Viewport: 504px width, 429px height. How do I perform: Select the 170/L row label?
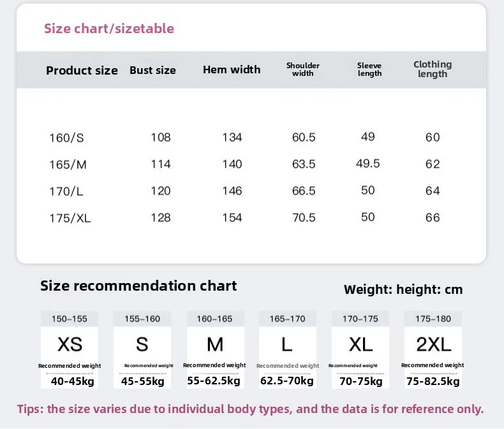(66, 191)
